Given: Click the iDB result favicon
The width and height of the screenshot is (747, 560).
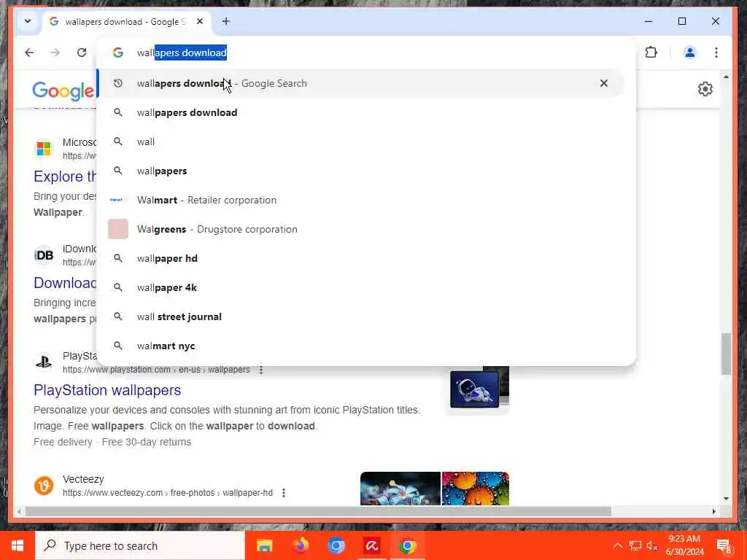Looking at the screenshot, I should (x=44, y=255).
